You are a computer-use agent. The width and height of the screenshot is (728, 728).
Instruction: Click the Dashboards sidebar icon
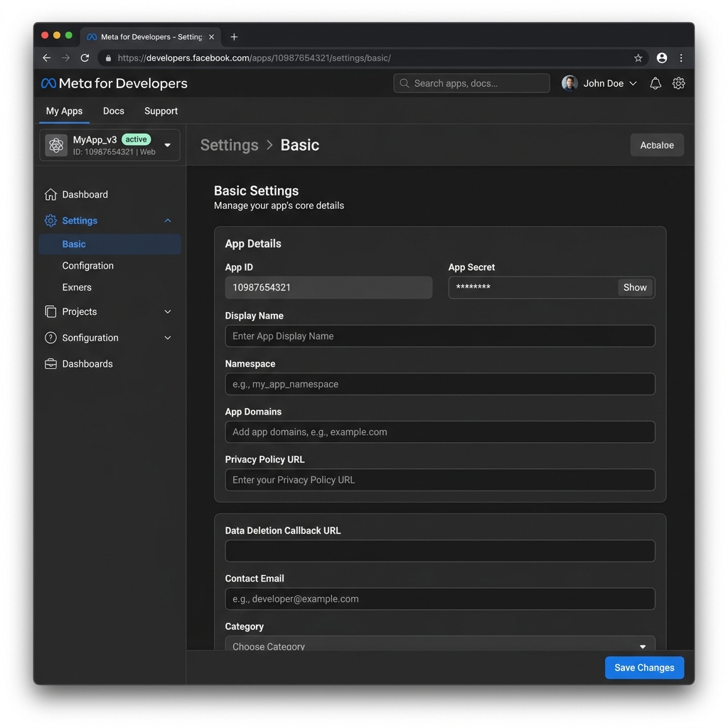pyautogui.click(x=50, y=363)
